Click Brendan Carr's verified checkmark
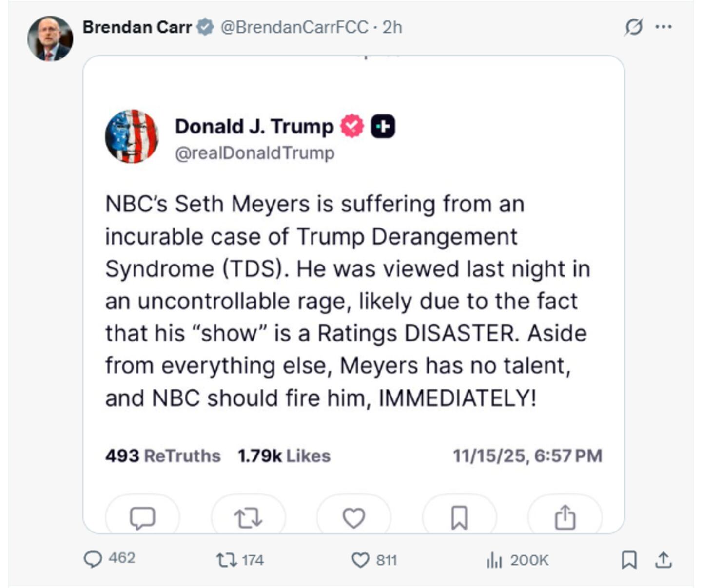Viewport: 702px width, 588px height. pos(204,28)
